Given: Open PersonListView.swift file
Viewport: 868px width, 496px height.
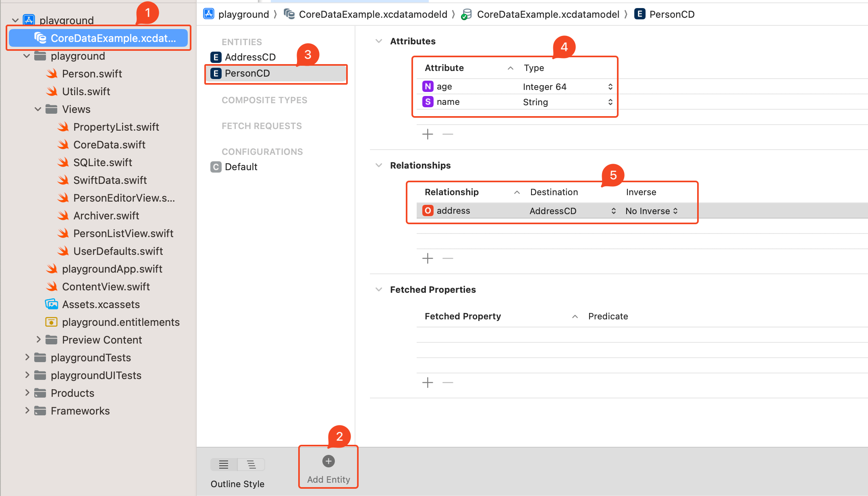Looking at the screenshot, I should (123, 233).
